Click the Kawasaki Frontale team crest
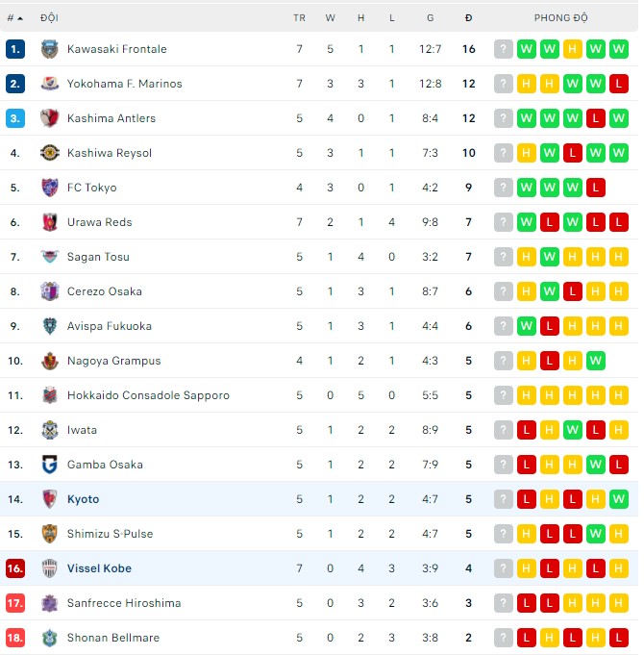The width and height of the screenshot is (644, 655). tap(50, 49)
